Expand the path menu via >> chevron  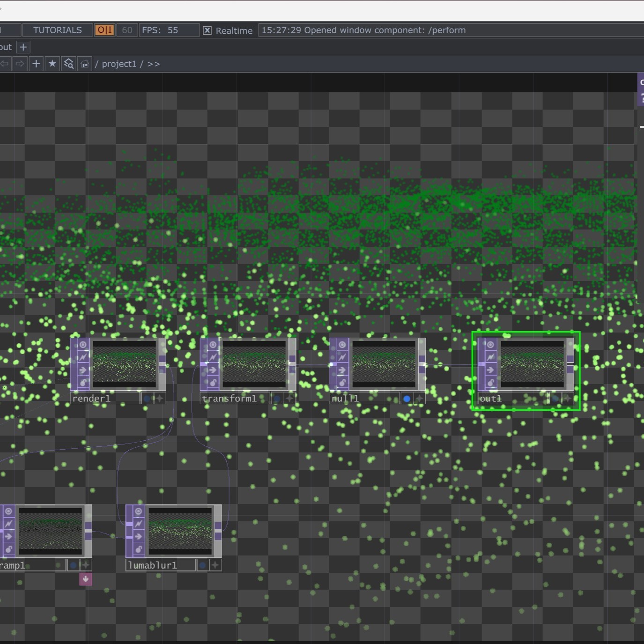point(153,64)
